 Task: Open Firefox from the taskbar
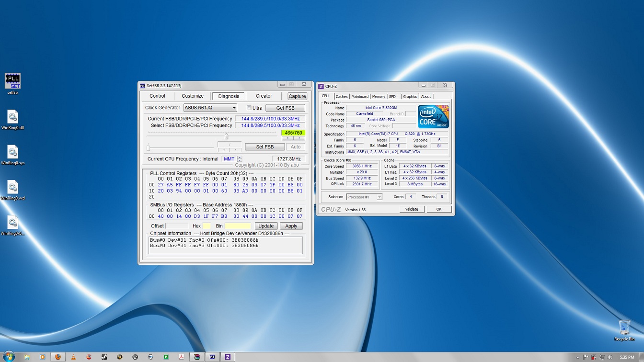(58, 357)
